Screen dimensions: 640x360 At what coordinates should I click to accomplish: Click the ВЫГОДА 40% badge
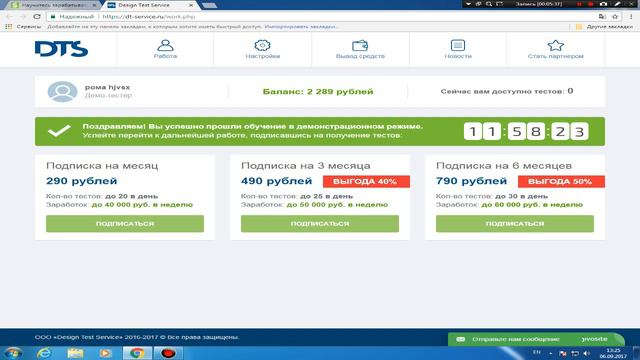click(x=366, y=182)
